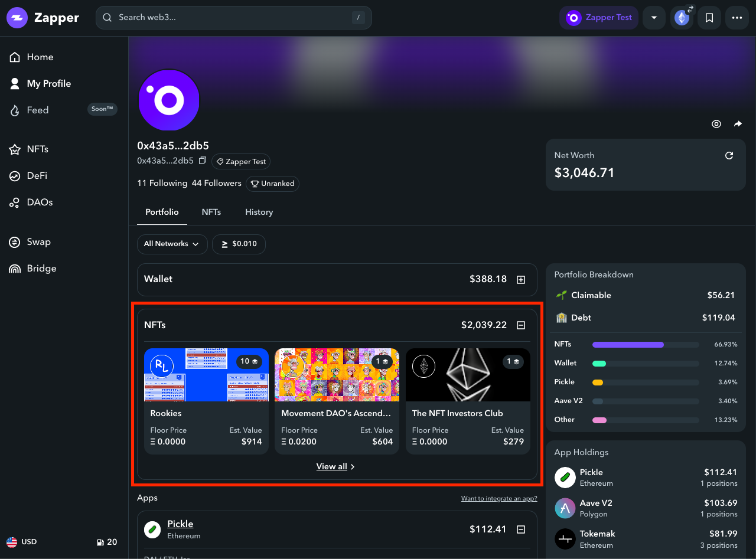Click the gas price indicator showing 20

(x=107, y=542)
